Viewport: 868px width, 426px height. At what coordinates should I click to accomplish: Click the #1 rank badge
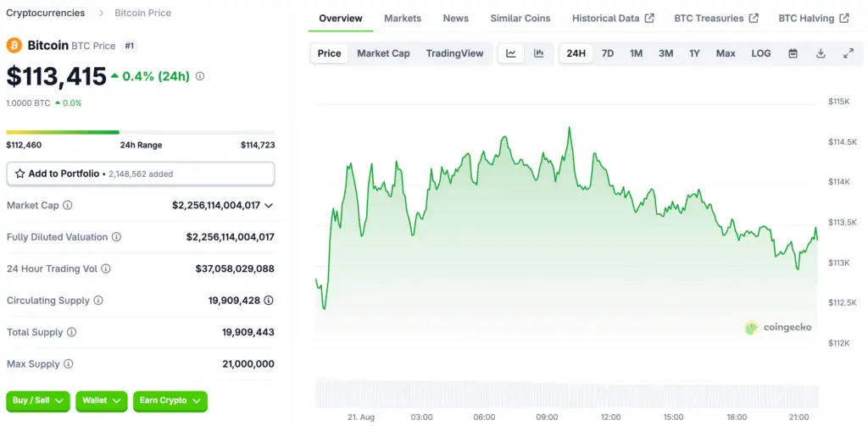click(129, 46)
